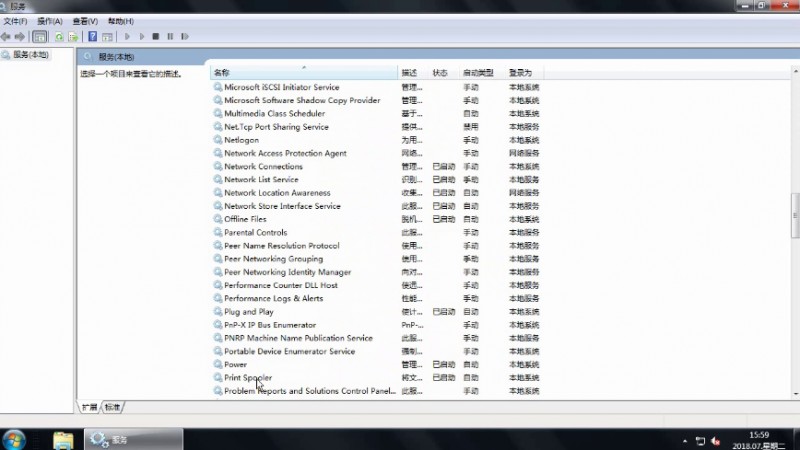Viewport: 800px width, 450px height.
Task: Click the gear icon beside Plug and Play
Action: [x=218, y=312]
